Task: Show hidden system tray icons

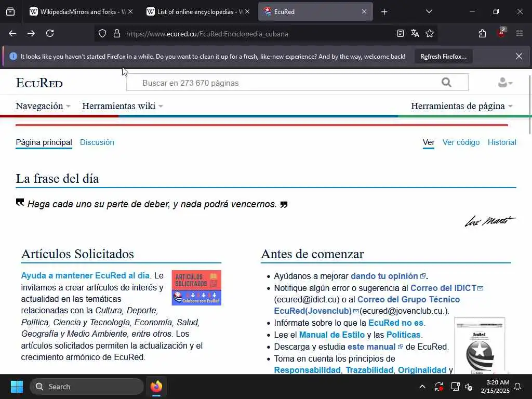Action: click(x=422, y=387)
